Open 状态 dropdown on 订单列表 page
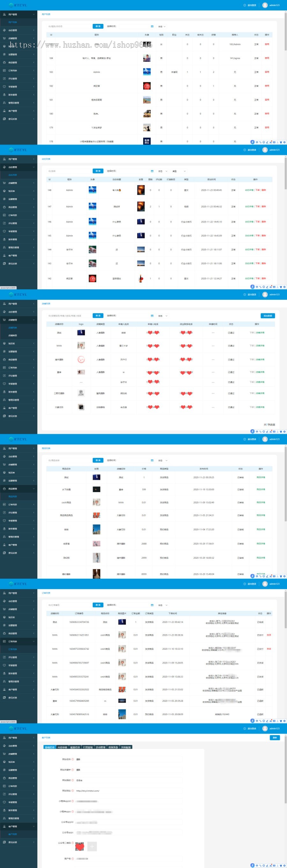Image resolution: width=287 pixels, height=868 pixels. [x=163, y=605]
